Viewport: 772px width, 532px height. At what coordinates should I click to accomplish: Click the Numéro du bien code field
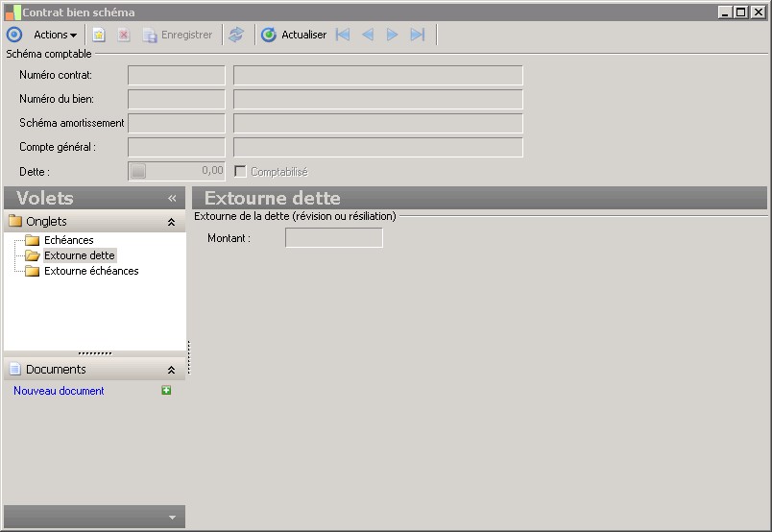177,100
